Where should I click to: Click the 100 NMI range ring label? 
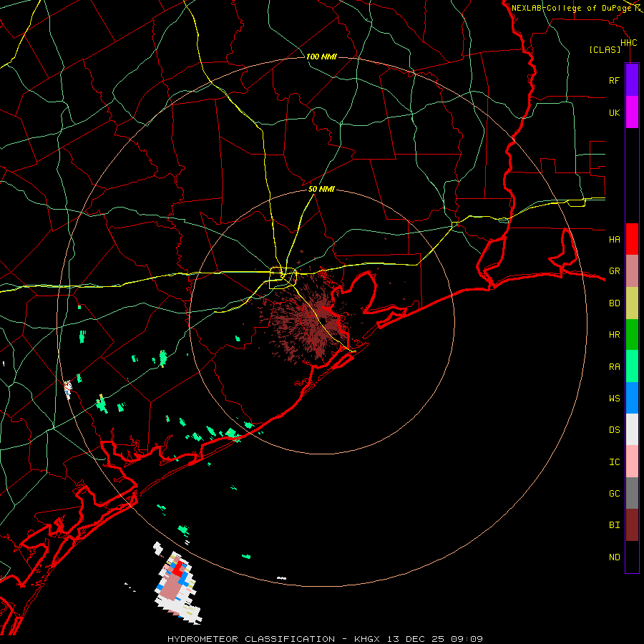[321, 57]
